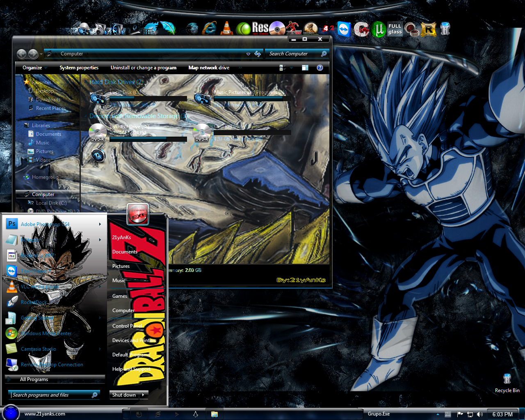The width and height of the screenshot is (525, 420).
Task: Launch VLC media player from the dock
Action: pyautogui.click(x=226, y=28)
